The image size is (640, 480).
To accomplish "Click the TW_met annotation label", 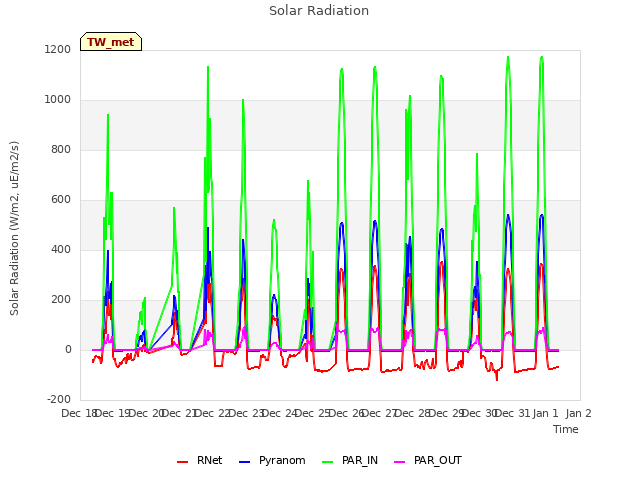I will (111, 42).
